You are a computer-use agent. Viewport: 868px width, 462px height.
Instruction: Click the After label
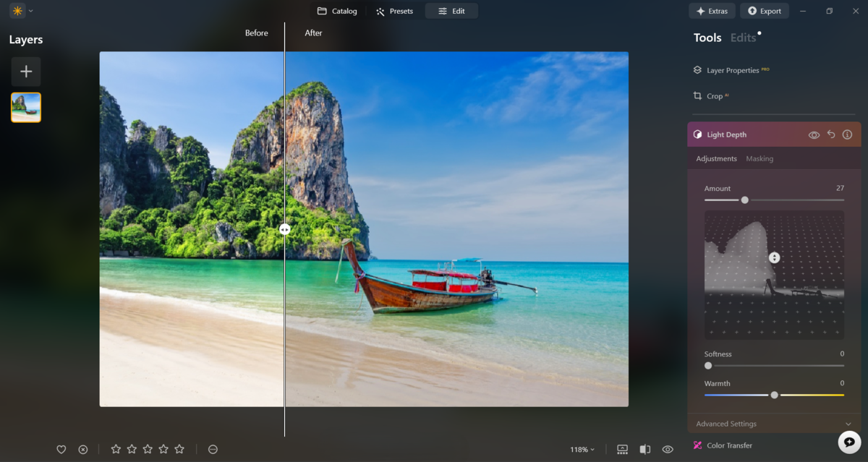point(313,33)
